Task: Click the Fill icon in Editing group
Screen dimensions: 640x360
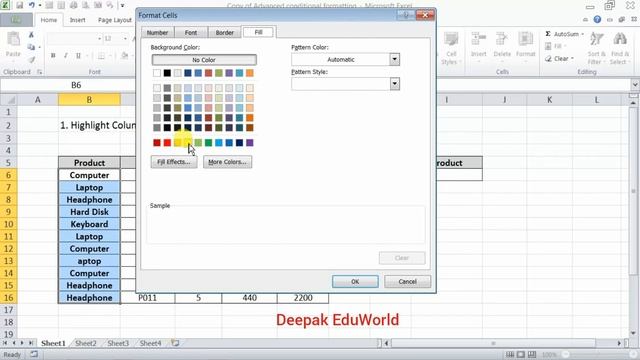Action: (548, 46)
